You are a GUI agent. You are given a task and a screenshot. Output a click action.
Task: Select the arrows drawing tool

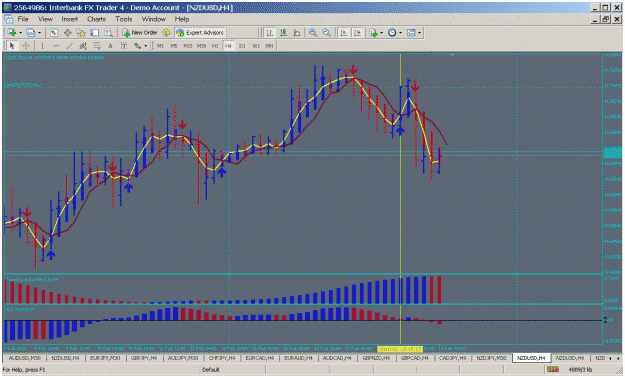[138, 46]
